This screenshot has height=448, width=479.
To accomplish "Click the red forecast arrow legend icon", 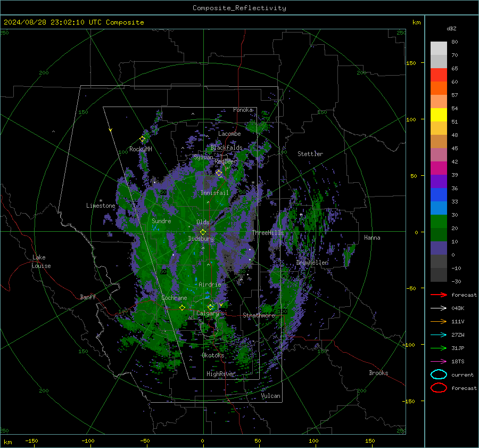I will (x=439, y=295).
